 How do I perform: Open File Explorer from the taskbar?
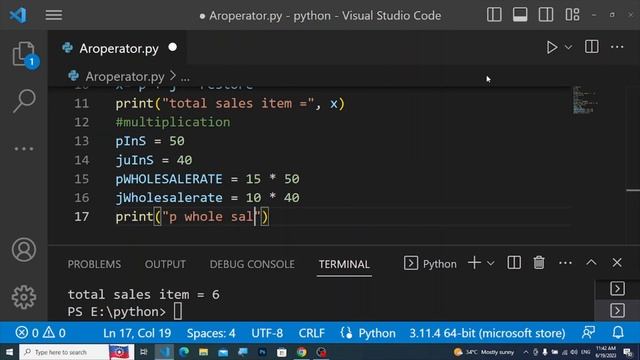(x=203, y=352)
